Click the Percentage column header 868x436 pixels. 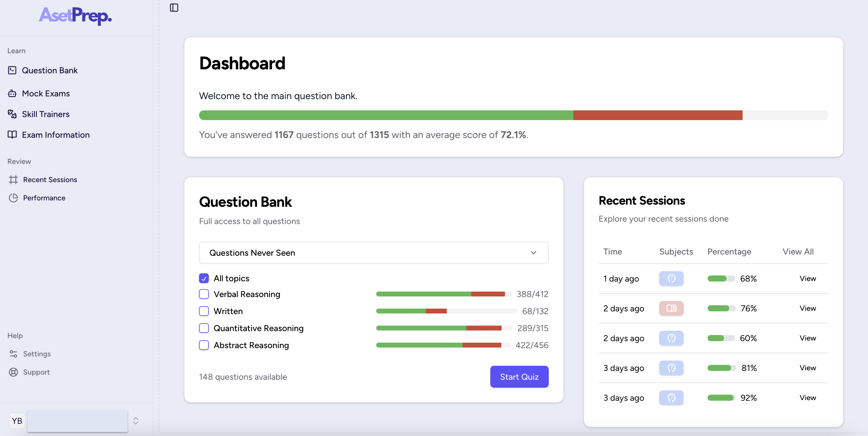pyautogui.click(x=729, y=251)
